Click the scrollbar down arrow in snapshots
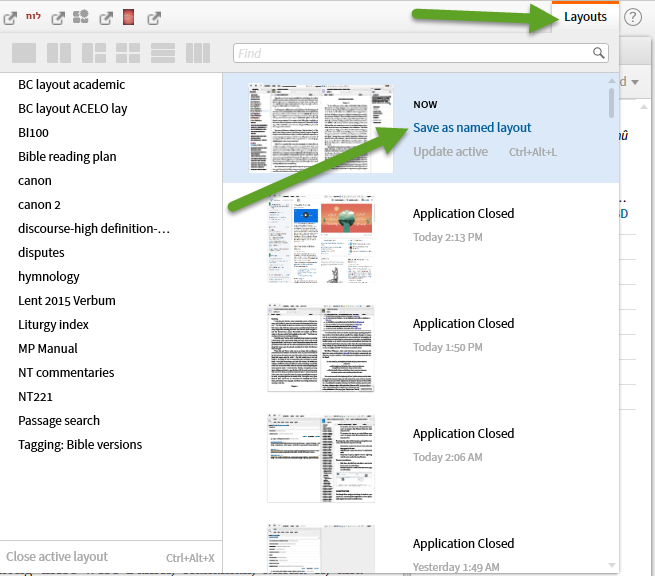 [612, 565]
